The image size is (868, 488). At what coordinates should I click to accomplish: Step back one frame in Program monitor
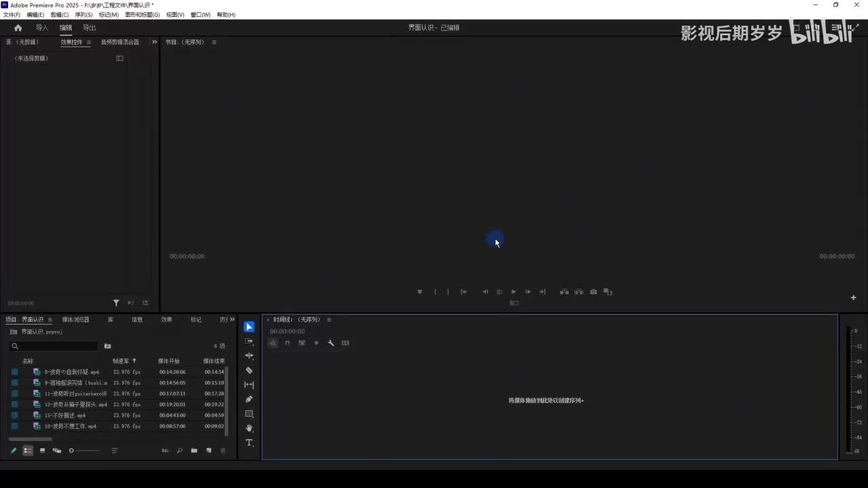pos(485,292)
